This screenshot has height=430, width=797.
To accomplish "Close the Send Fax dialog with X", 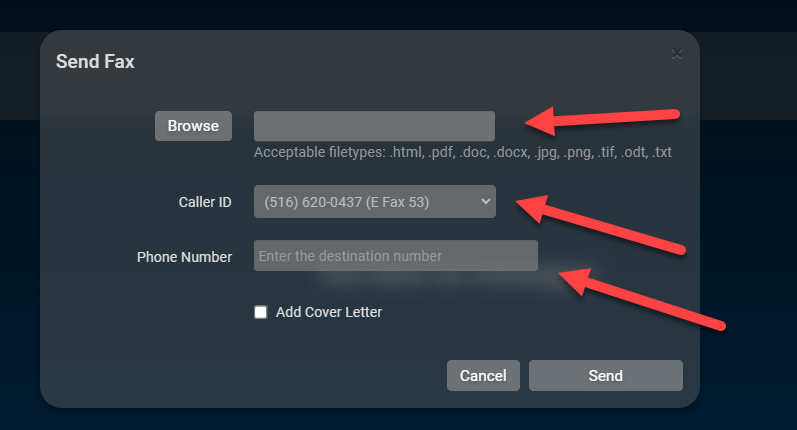I will 677,53.
